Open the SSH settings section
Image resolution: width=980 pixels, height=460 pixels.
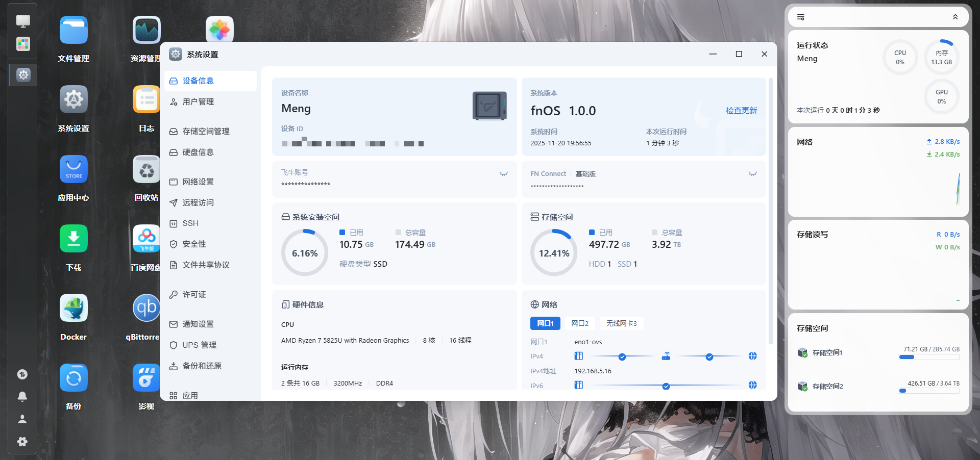(x=210, y=223)
